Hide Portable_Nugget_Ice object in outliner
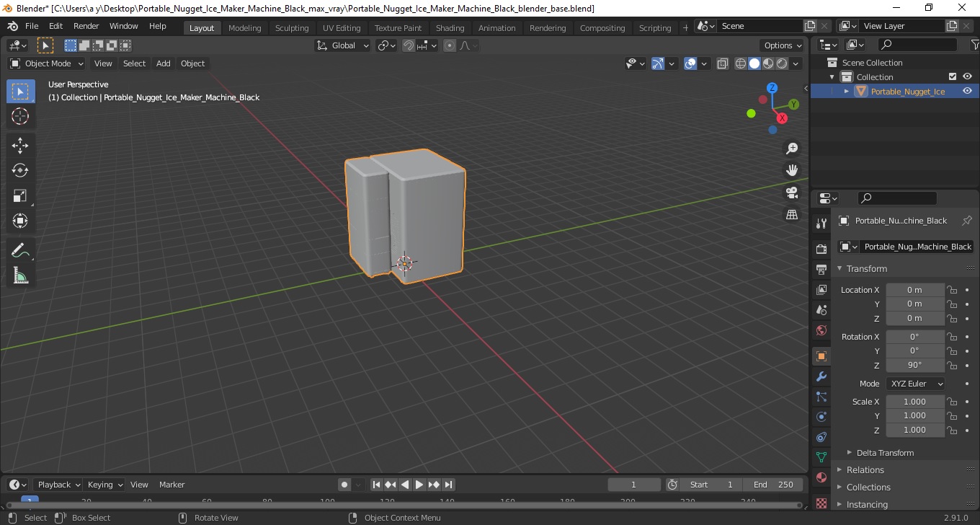The height and width of the screenshot is (525, 980). click(x=967, y=91)
